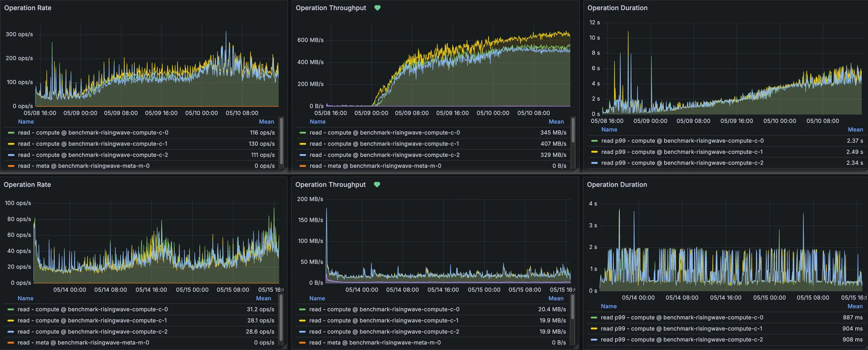Click the green series marker for compute-c-0 at 116 ops/s
This screenshot has width=868, height=350.
click(11, 133)
